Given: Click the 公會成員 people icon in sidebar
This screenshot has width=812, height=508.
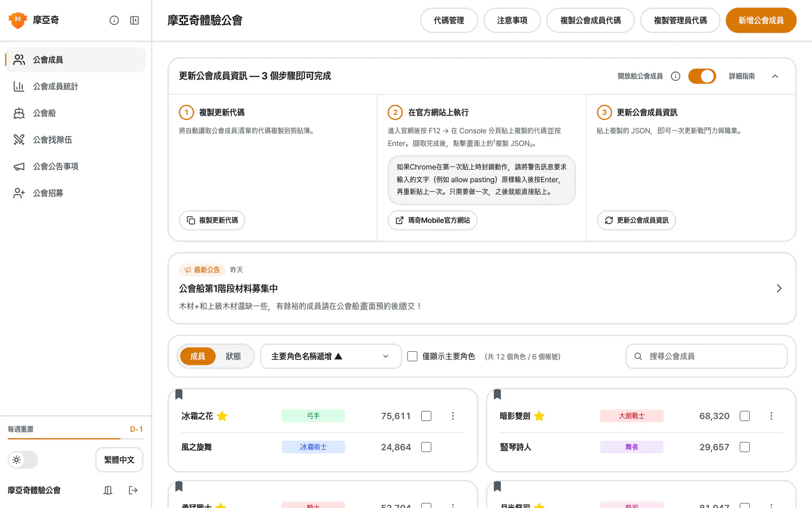Looking at the screenshot, I should pyautogui.click(x=19, y=60).
